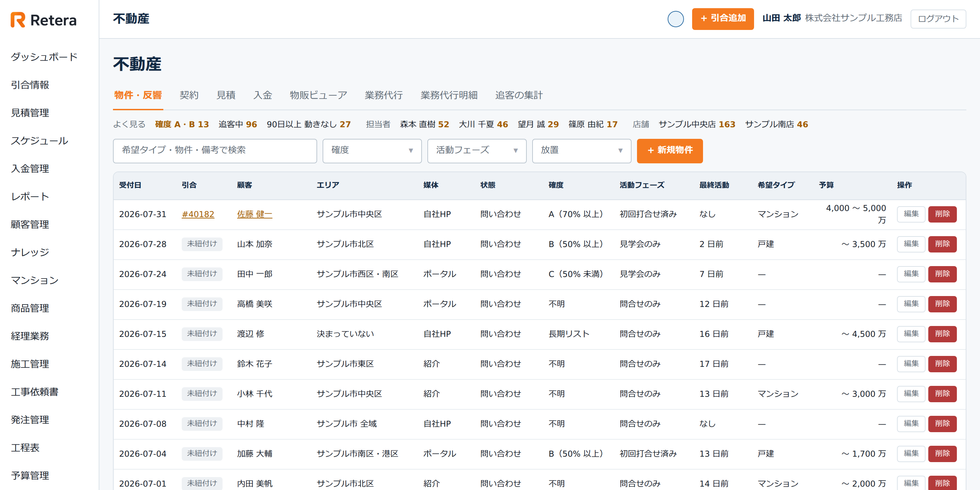
Task: Delete the 山本 加奈 row
Action: (942, 244)
